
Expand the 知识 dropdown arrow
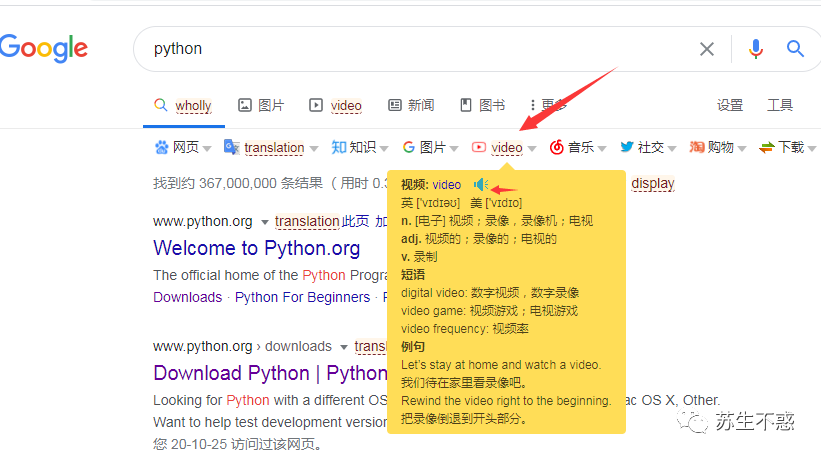pyautogui.click(x=384, y=149)
